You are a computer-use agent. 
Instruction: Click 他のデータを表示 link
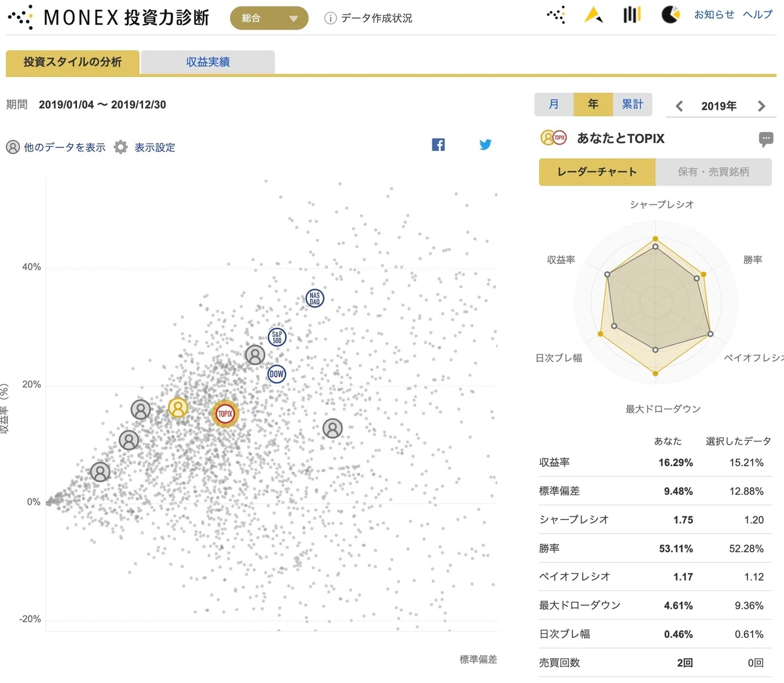click(x=65, y=148)
